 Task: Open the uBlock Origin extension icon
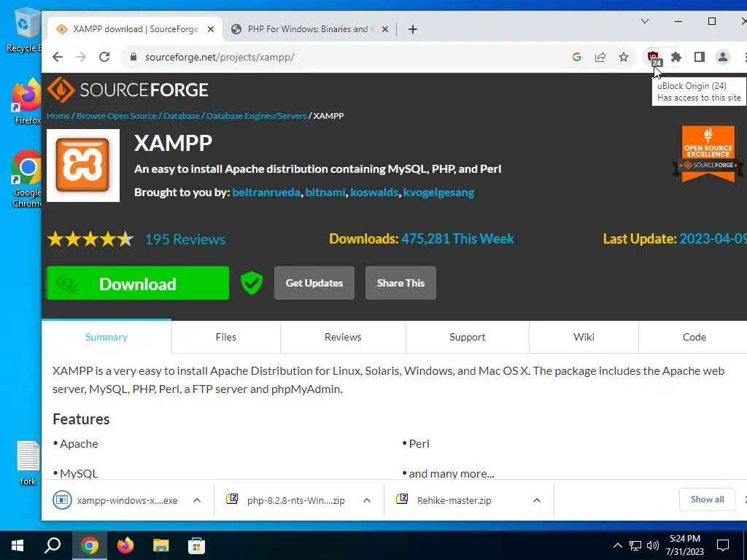pos(653,57)
